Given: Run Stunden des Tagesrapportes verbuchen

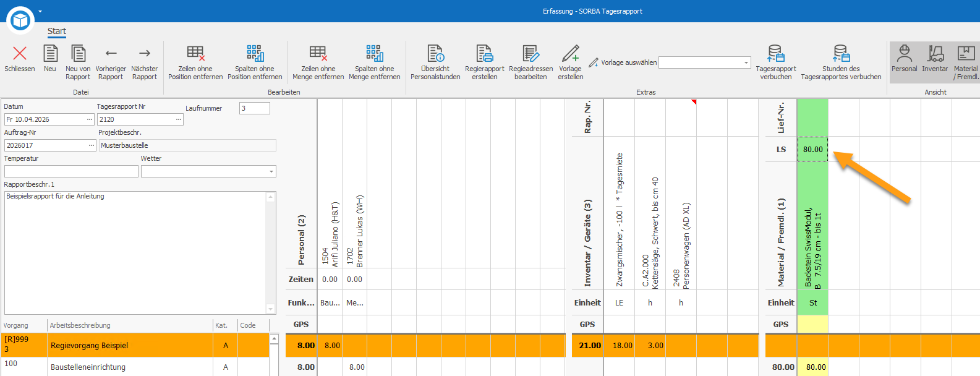Looking at the screenshot, I should pos(841,62).
